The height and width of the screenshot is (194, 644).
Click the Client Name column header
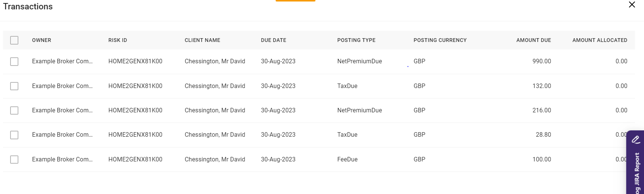click(x=203, y=40)
